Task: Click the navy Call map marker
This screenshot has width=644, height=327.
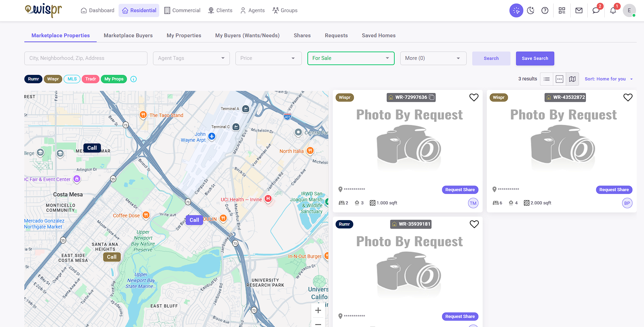Action: point(92,148)
